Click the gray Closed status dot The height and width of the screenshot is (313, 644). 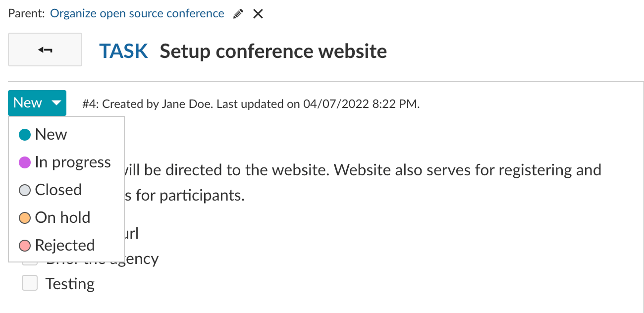[x=25, y=190]
